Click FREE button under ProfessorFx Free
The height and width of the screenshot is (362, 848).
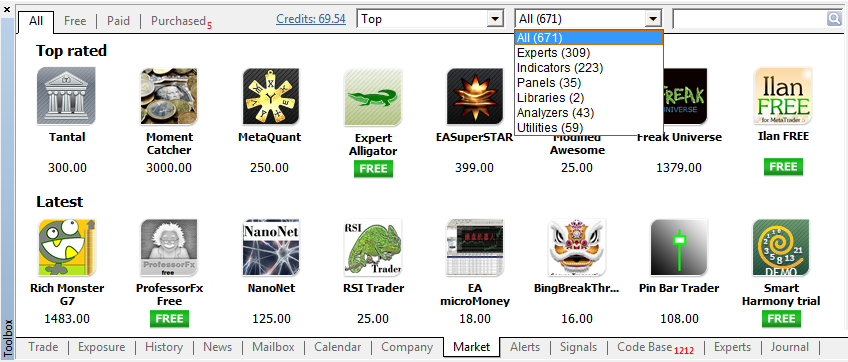[x=169, y=319]
